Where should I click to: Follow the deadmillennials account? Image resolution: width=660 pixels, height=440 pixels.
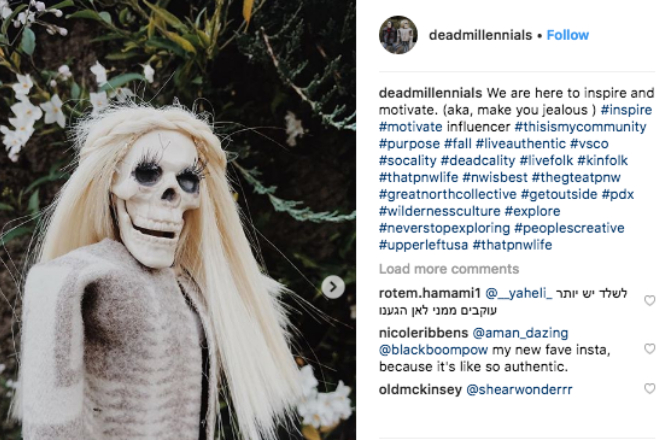coord(567,35)
